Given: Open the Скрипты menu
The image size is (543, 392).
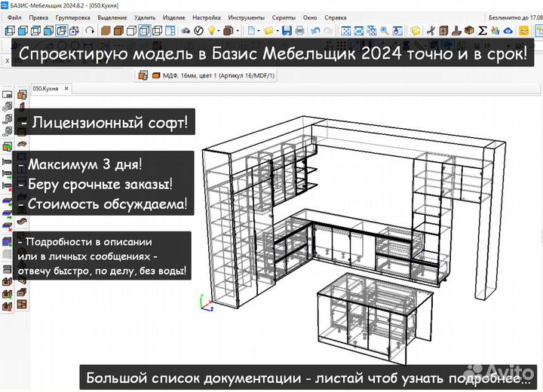Looking at the screenshot, I should click(x=284, y=17).
